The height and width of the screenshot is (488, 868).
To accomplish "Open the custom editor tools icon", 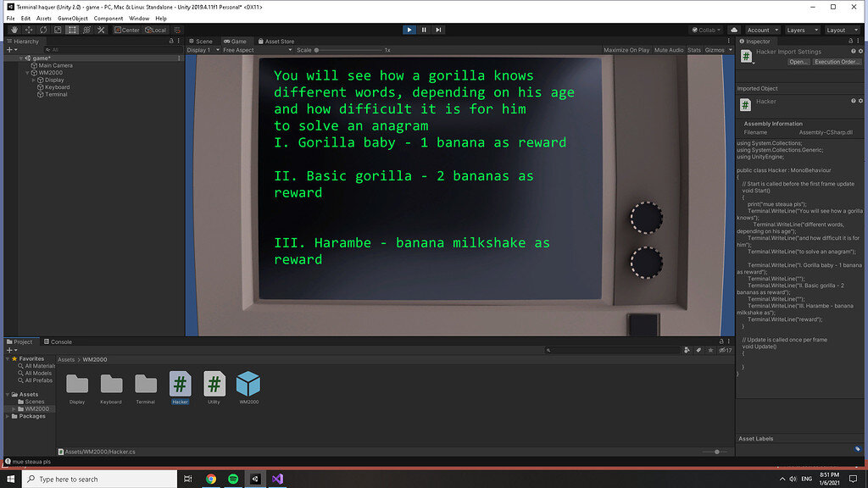I will tap(101, 30).
